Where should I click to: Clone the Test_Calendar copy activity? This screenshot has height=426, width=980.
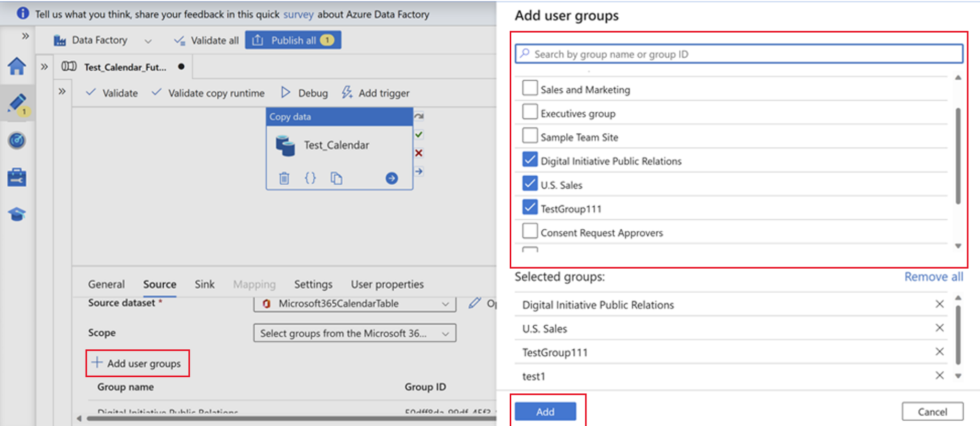click(x=336, y=178)
